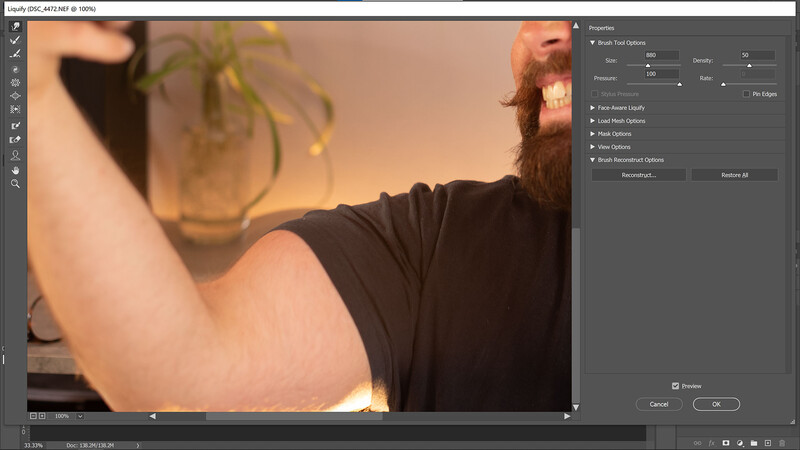Select the Hand tool

point(15,170)
